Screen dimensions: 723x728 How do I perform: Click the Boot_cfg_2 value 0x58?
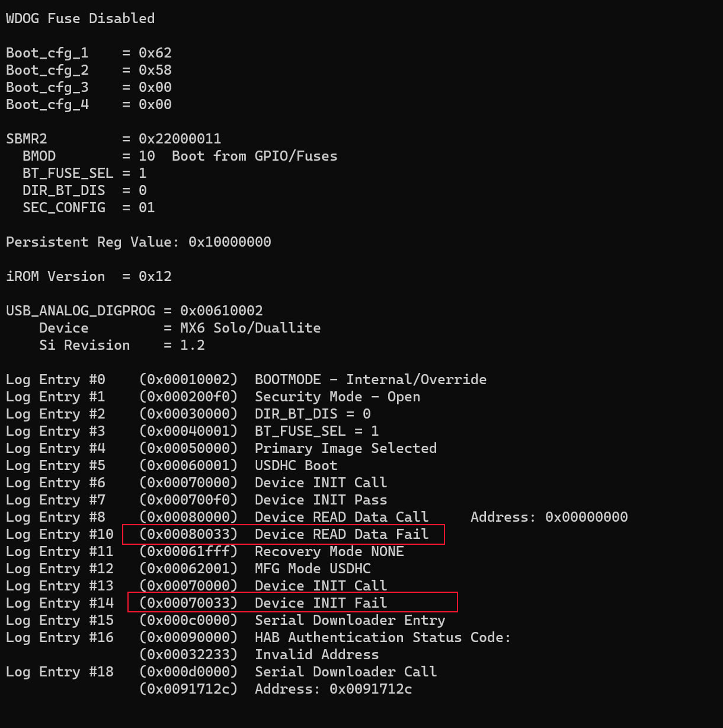[155, 70]
